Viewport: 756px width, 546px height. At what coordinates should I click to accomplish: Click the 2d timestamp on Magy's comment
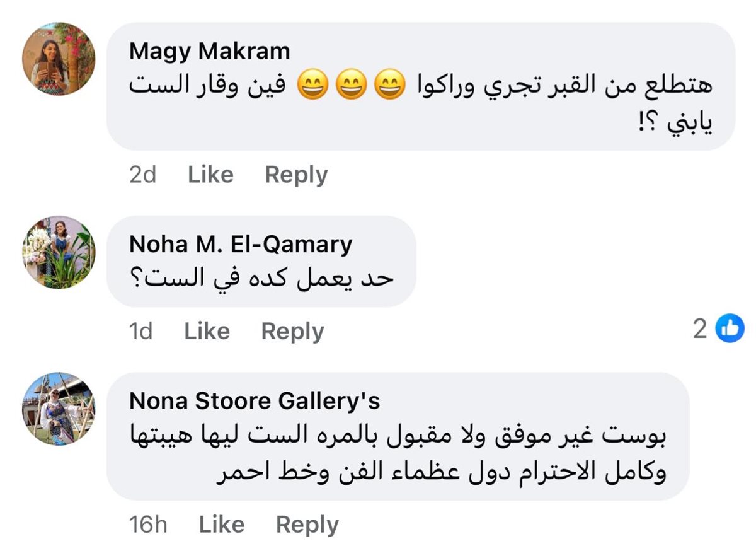142,175
